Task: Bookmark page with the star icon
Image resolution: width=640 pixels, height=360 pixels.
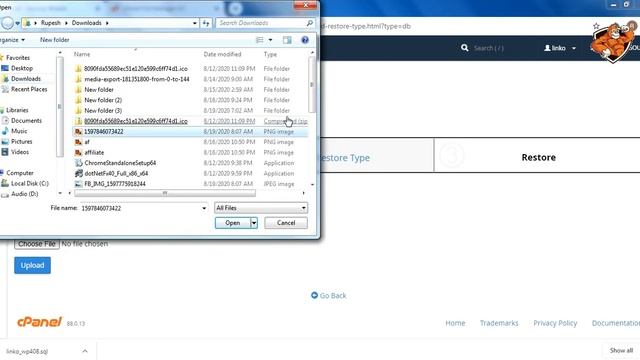Action: pos(596,26)
